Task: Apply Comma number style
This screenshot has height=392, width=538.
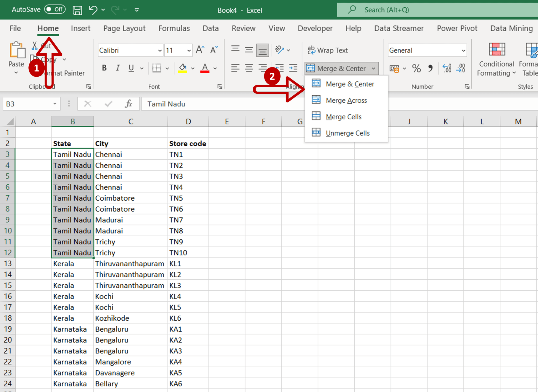Action: (430, 69)
